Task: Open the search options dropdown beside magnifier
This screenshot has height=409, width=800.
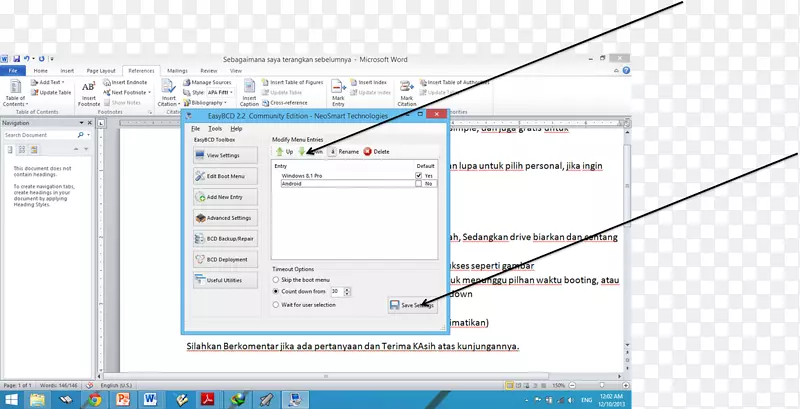Action: (88, 135)
